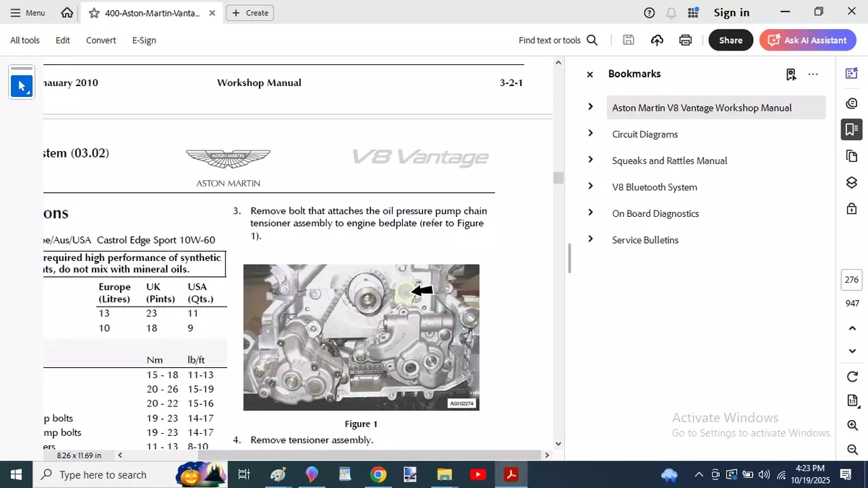Image resolution: width=868 pixels, height=488 pixels.
Task: Open the Layers icon in right sidebar
Action: pos(851,182)
